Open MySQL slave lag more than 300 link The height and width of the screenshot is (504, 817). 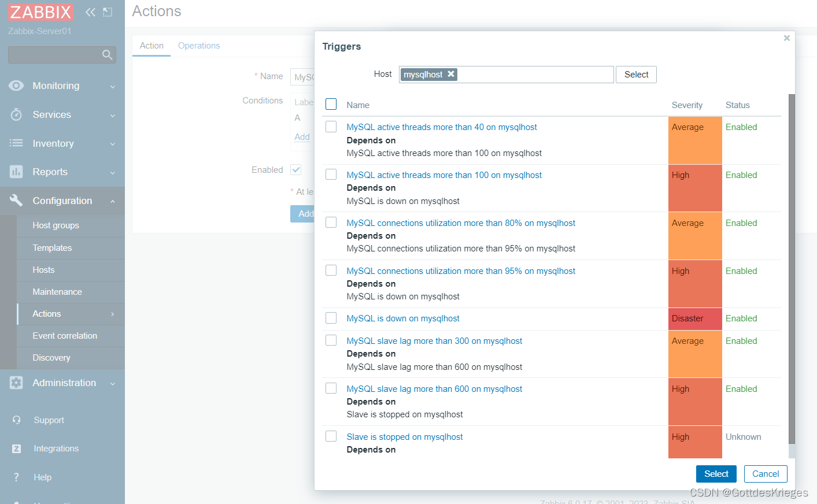click(x=434, y=341)
